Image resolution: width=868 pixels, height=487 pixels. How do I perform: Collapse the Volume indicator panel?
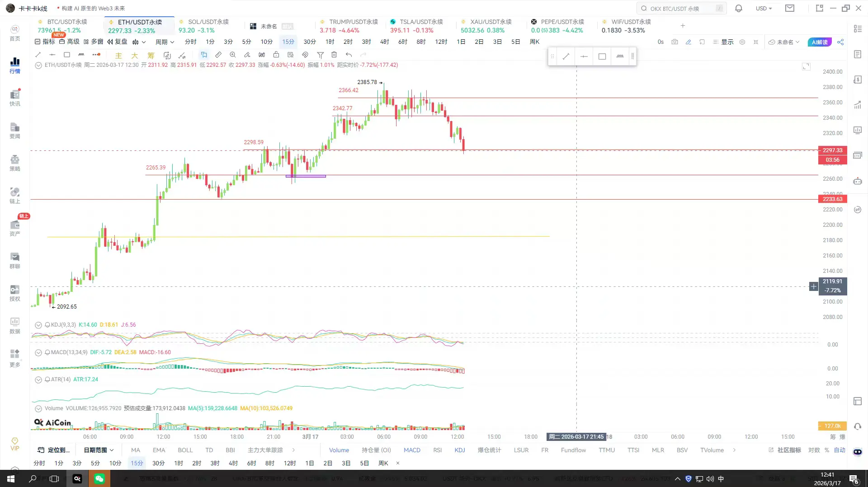tap(38, 408)
